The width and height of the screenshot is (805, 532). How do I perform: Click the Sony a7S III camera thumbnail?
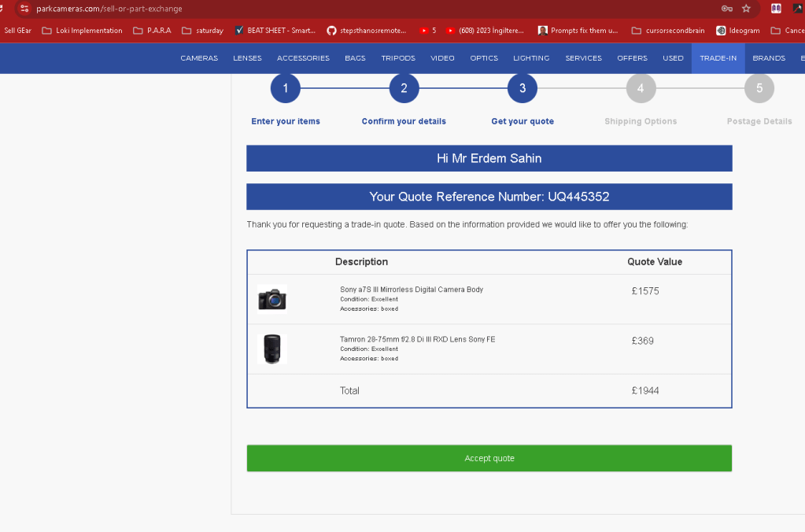[272, 299]
